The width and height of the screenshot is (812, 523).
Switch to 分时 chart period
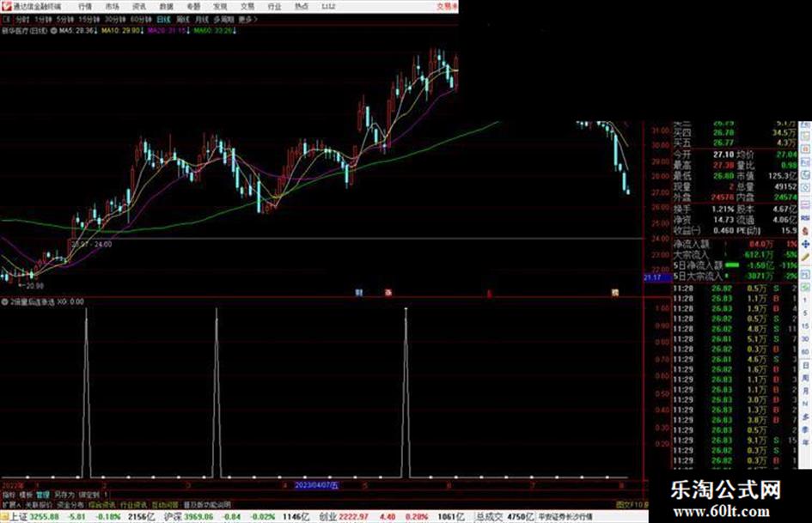tap(21, 19)
